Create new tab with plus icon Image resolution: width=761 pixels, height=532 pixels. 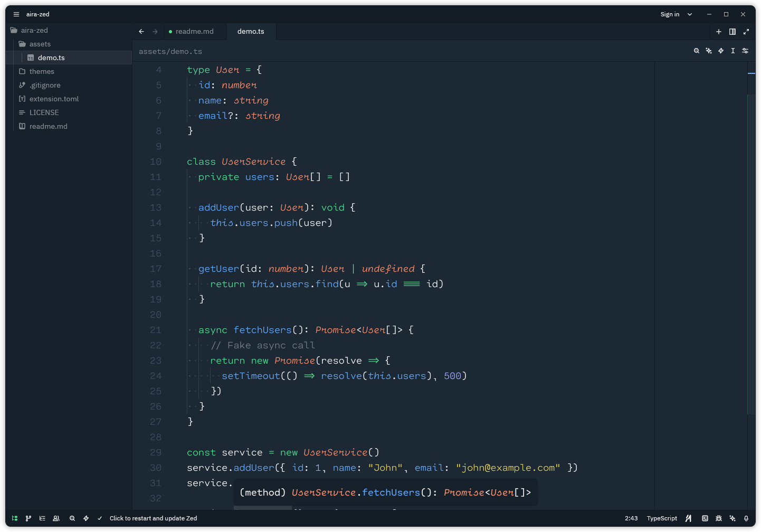719,32
